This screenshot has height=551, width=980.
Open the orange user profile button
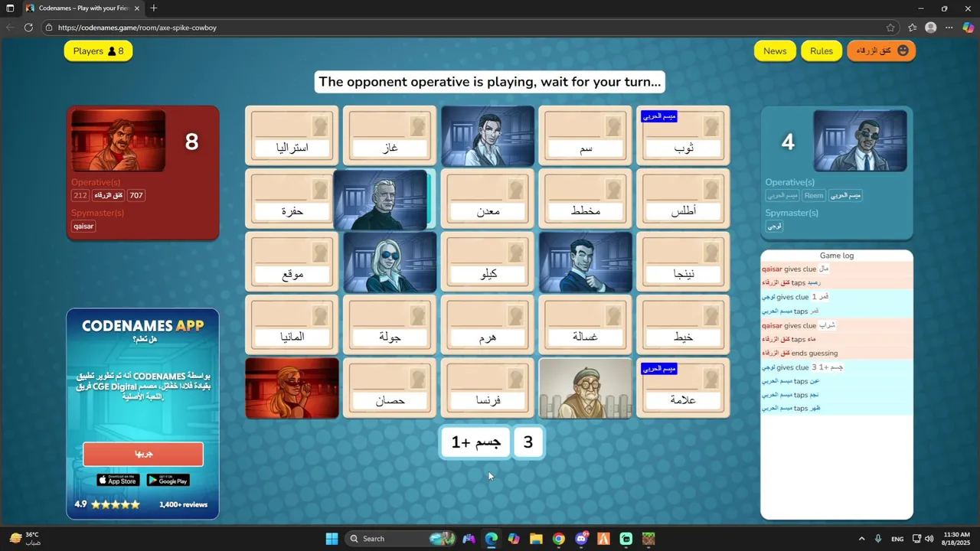click(881, 51)
